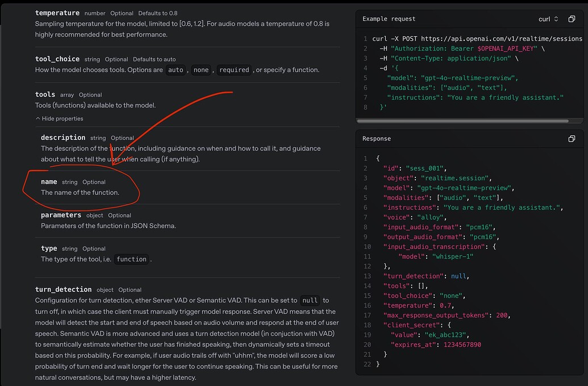Copy the Example request code snippet

572,19
